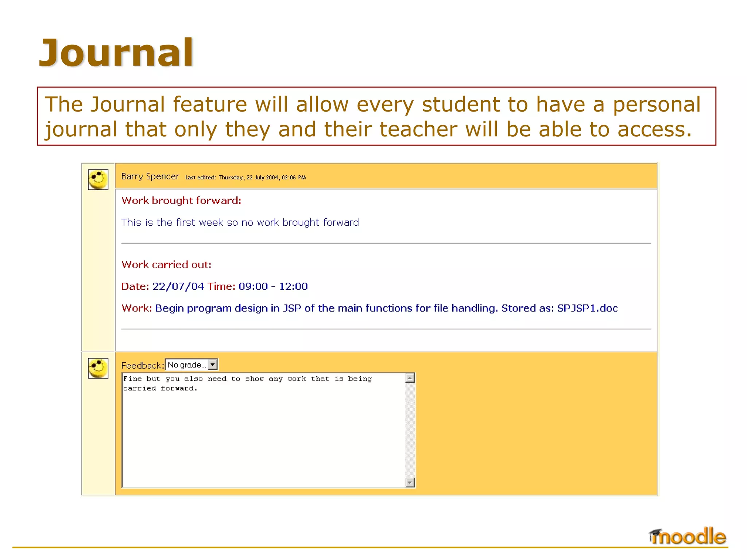Click the feedback textarea scroll up arrow
The height and width of the screenshot is (560, 747).
(410, 378)
